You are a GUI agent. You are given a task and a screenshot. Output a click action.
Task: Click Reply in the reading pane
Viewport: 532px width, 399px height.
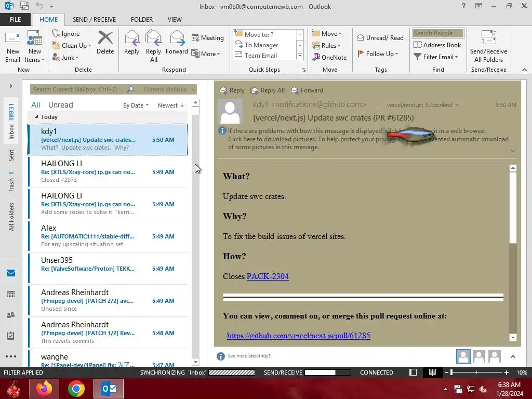pyautogui.click(x=232, y=90)
